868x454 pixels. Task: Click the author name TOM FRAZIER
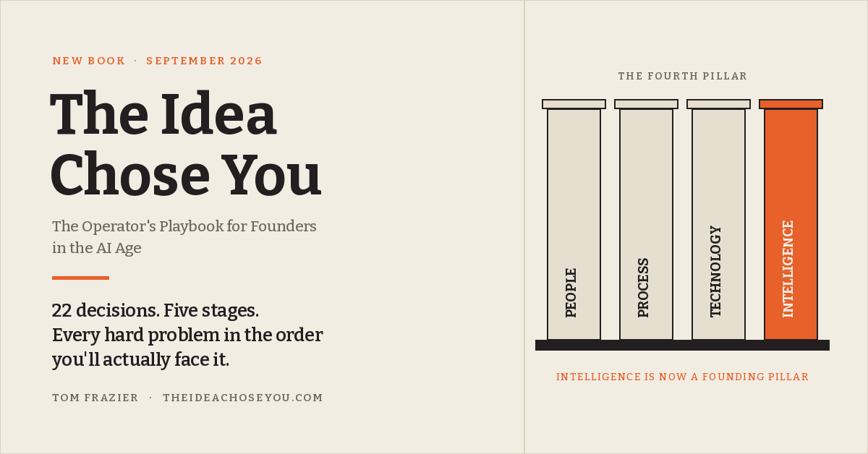(95, 398)
